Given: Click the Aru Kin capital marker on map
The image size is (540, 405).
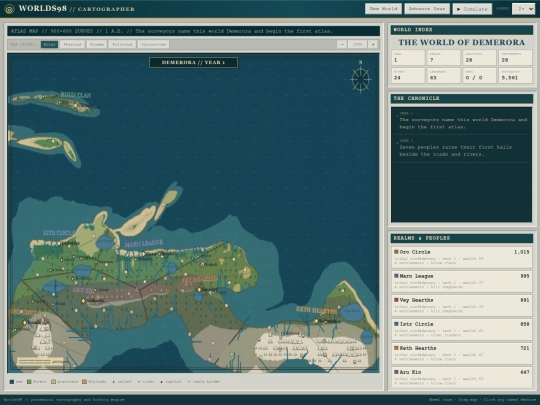Looking at the screenshot, I should tap(83, 301).
